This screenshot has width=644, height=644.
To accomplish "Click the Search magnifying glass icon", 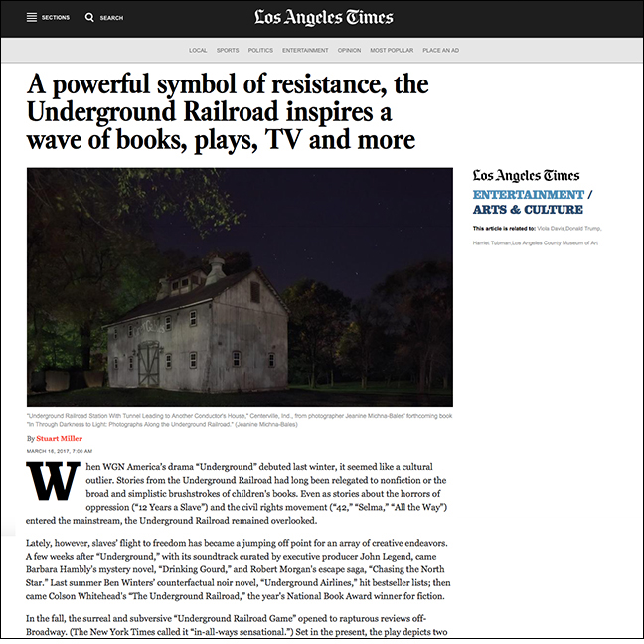I will click(89, 17).
